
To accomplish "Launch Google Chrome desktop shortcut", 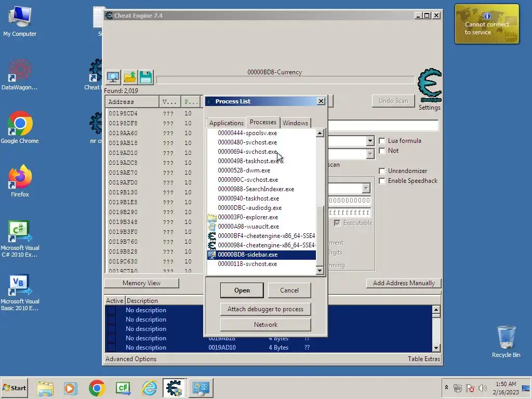I will pyautogui.click(x=20, y=128).
